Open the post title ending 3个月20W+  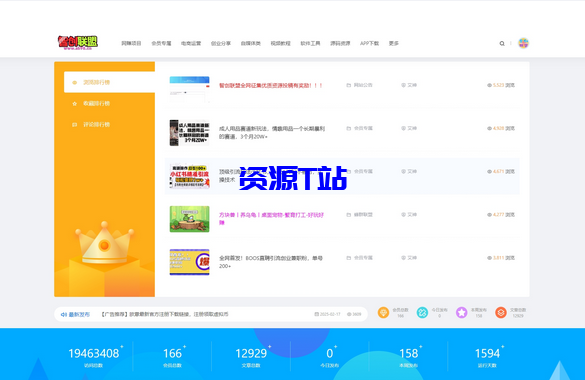(x=272, y=133)
